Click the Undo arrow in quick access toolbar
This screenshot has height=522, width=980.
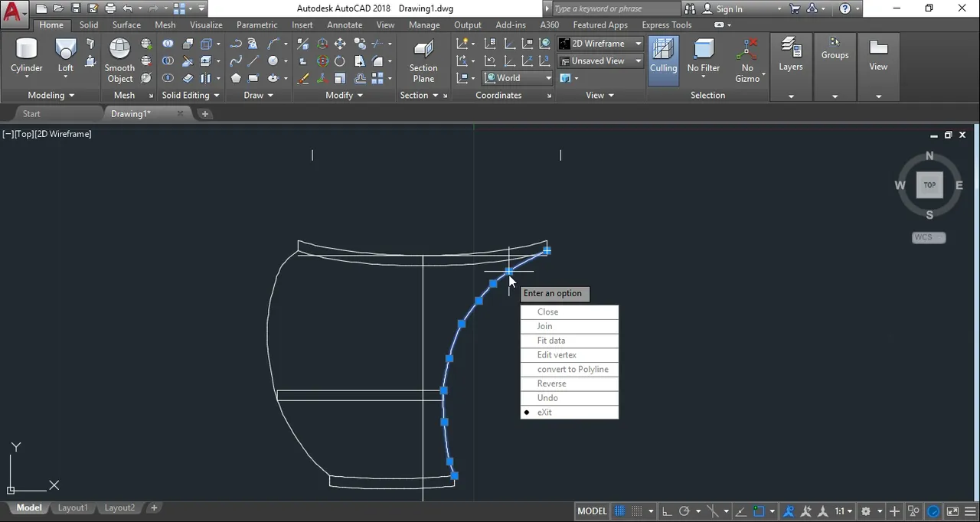point(127,9)
